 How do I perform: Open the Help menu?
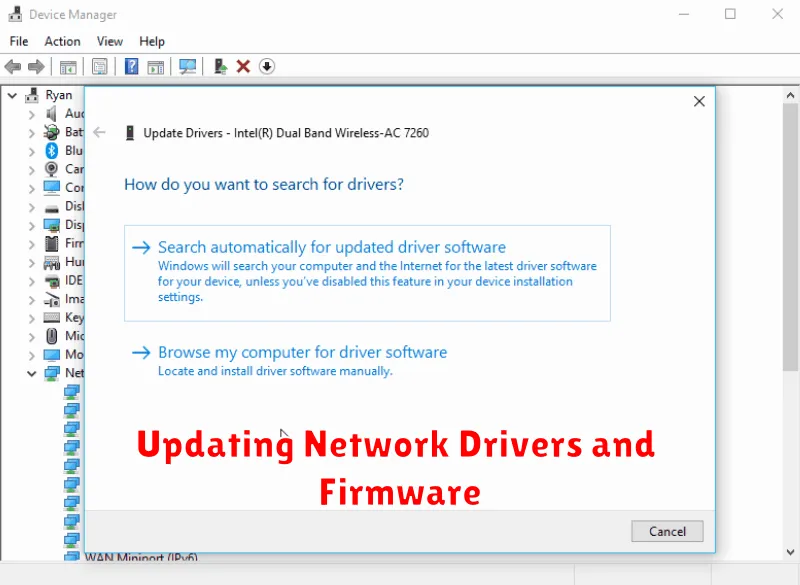point(152,41)
